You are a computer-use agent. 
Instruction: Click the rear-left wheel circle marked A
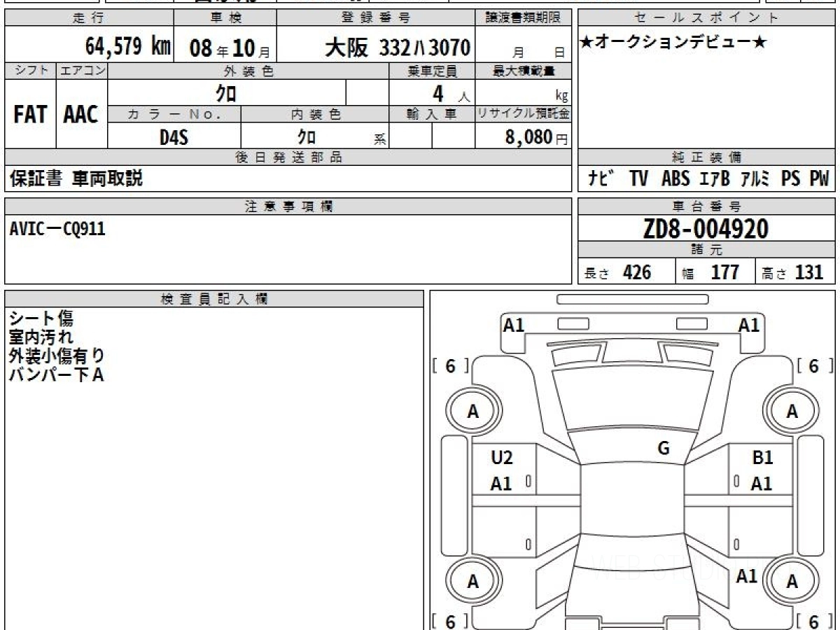tap(473, 582)
